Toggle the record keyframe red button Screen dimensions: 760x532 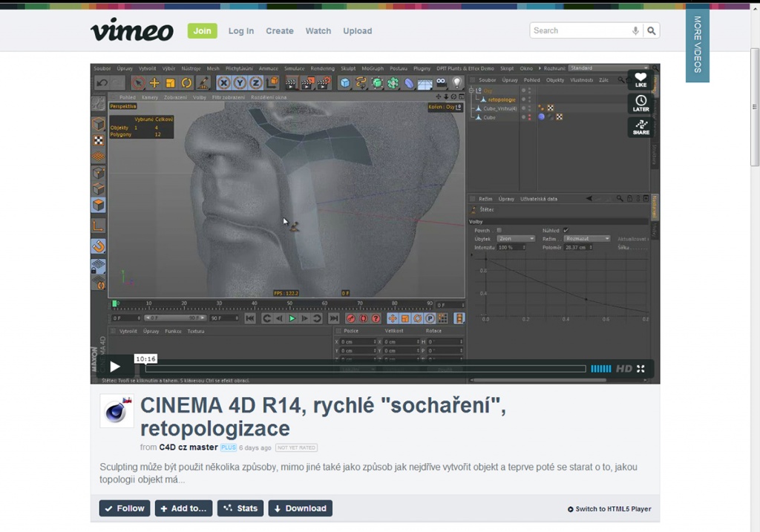tap(350, 318)
